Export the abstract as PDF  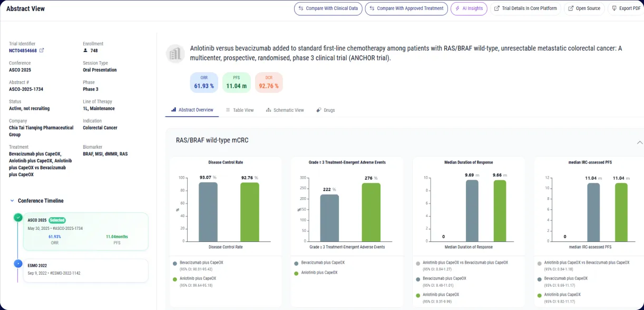pos(626,8)
